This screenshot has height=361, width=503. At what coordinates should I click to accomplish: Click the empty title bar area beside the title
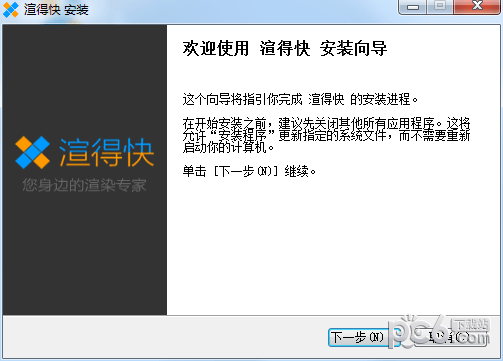pos(243,10)
